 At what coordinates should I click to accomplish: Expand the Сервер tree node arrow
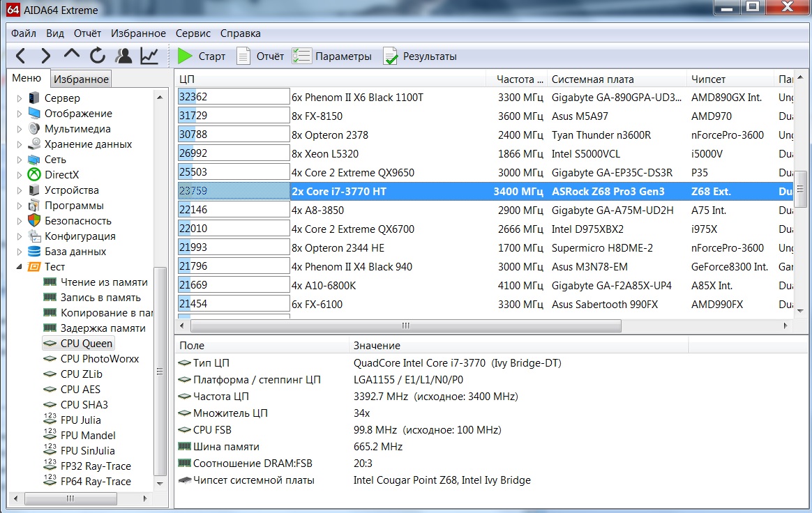pyautogui.click(x=19, y=98)
